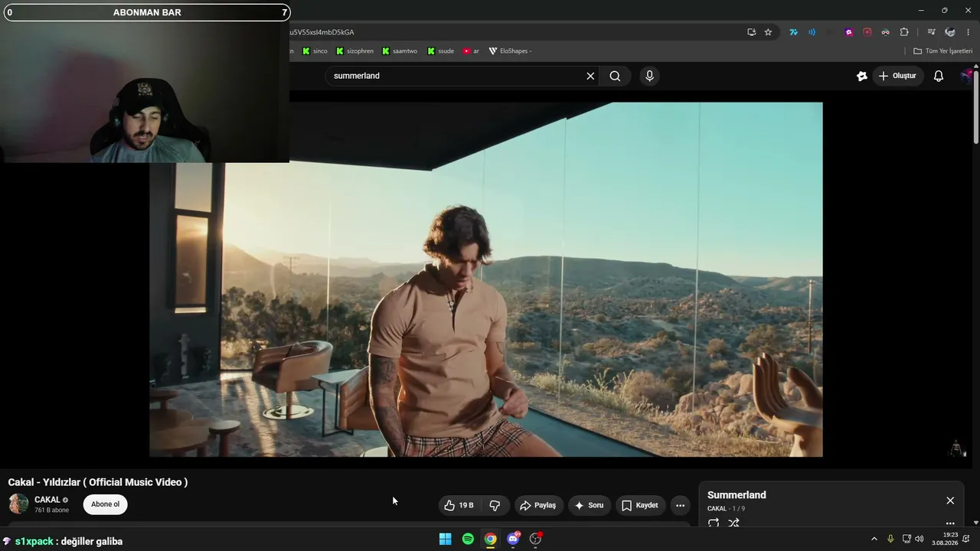Screen dimensions: 980x551
Task: Open Spotify from the taskbar
Action: 468,539
